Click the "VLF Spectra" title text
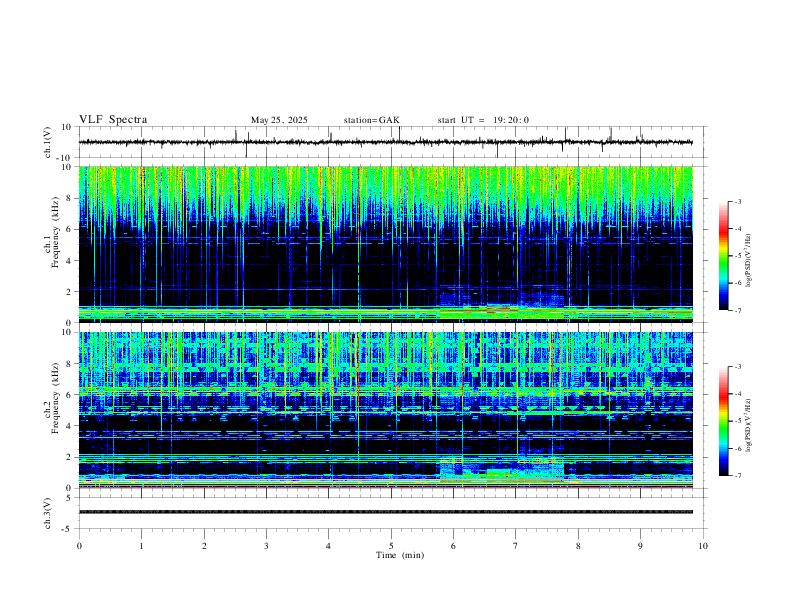The height and width of the screenshot is (612, 792). pyautogui.click(x=113, y=120)
